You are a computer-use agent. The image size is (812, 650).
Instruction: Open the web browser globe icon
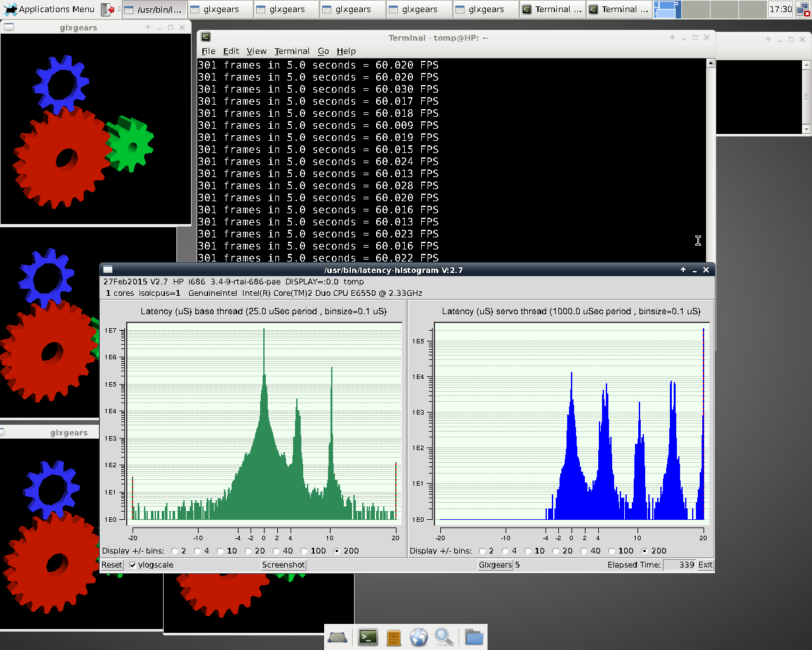tap(419, 637)
